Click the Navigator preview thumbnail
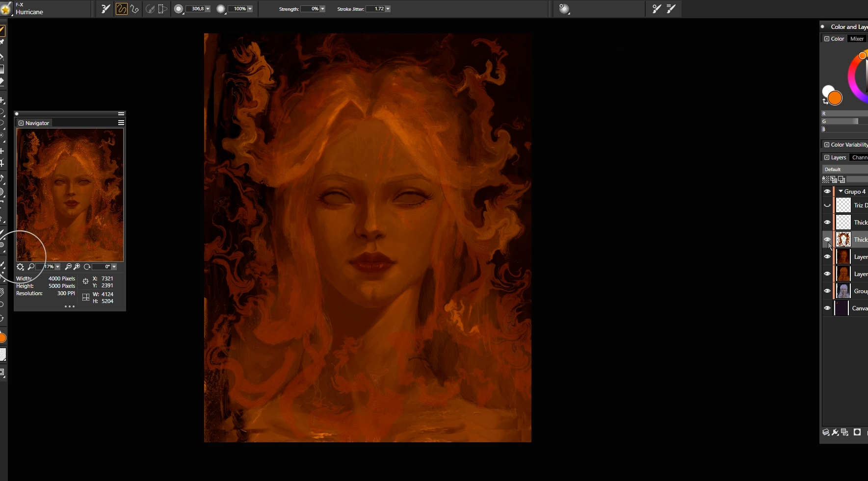Viewport: 868px width, 481px height. (x=70, y=195)
